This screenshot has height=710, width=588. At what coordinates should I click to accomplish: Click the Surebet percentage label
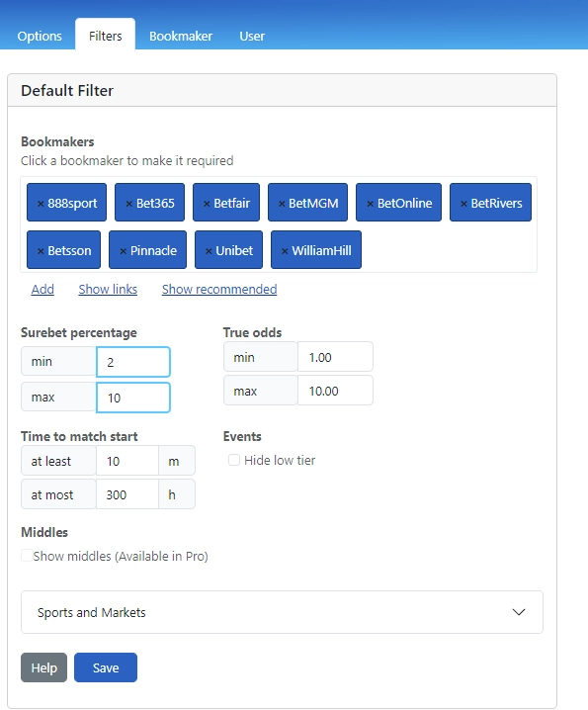coord(79,332)
